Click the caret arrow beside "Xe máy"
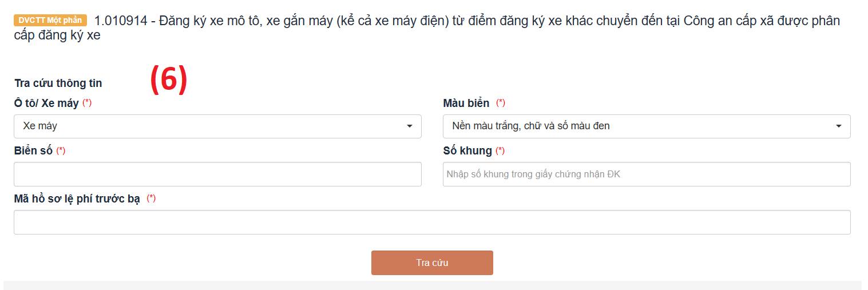The height and width of the screenshot is (290, 868). [410, 126]
